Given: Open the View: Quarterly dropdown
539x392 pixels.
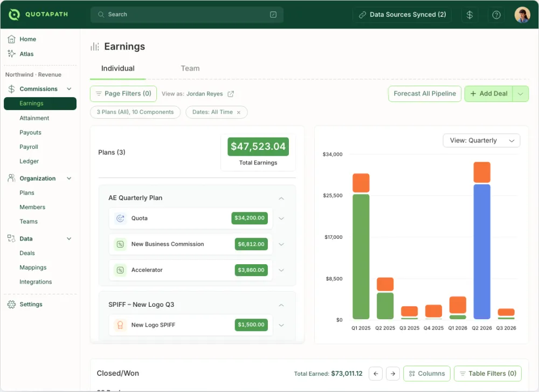Looking at the screenshot, I should (x=481, y=140).
